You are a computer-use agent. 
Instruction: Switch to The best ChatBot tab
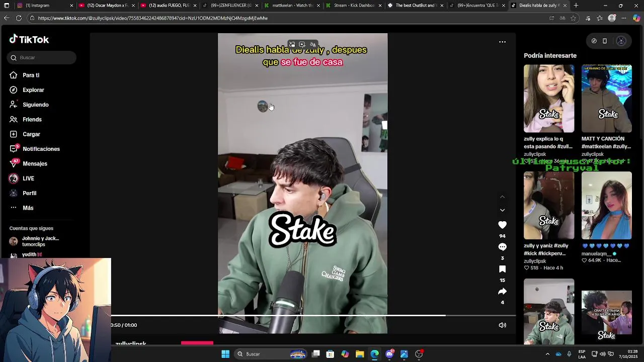416,6
